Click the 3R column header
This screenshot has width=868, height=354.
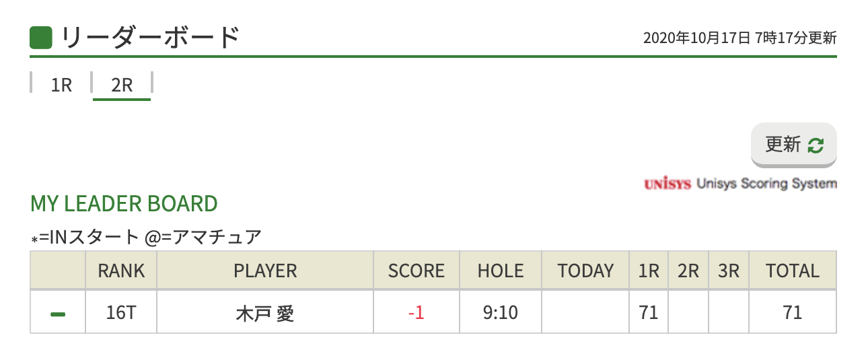(x=729, y=271)
